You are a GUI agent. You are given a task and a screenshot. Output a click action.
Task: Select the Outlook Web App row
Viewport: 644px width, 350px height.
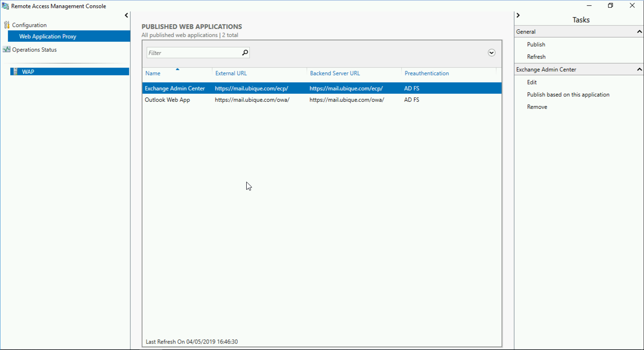[322, 100]
